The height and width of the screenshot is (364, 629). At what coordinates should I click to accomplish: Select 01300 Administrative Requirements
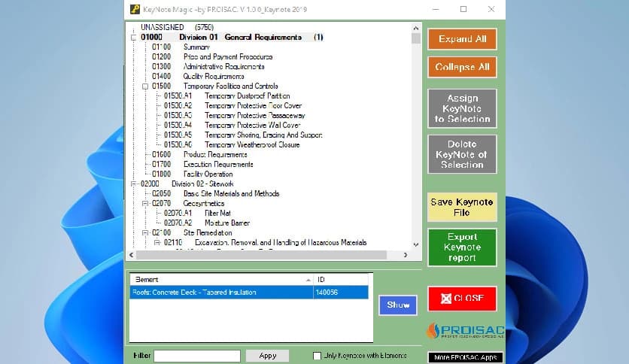[208, 66]
